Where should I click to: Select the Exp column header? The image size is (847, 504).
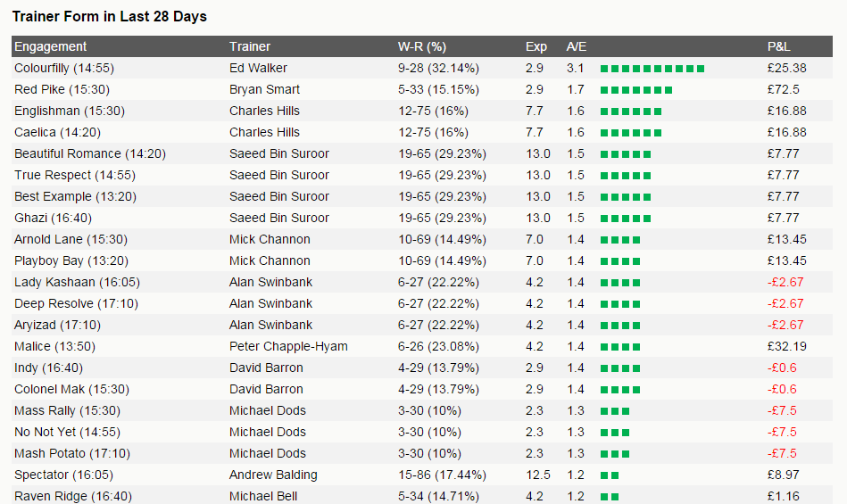coord(536,46)
